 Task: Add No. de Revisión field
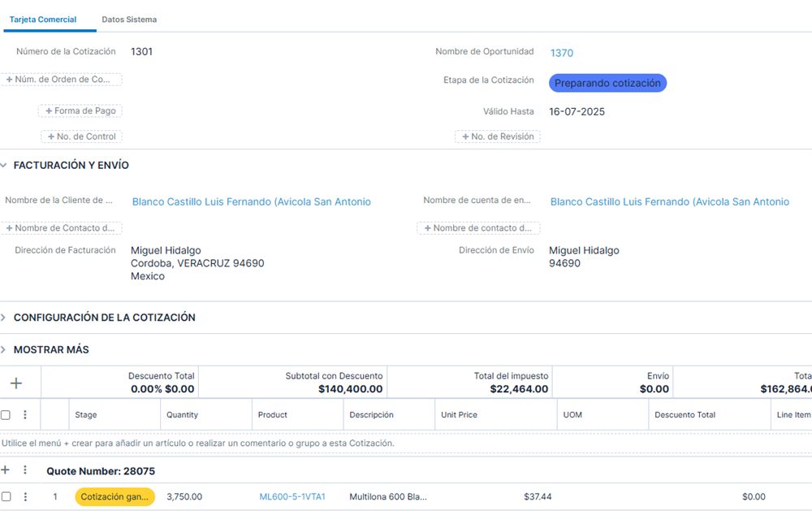497,137
